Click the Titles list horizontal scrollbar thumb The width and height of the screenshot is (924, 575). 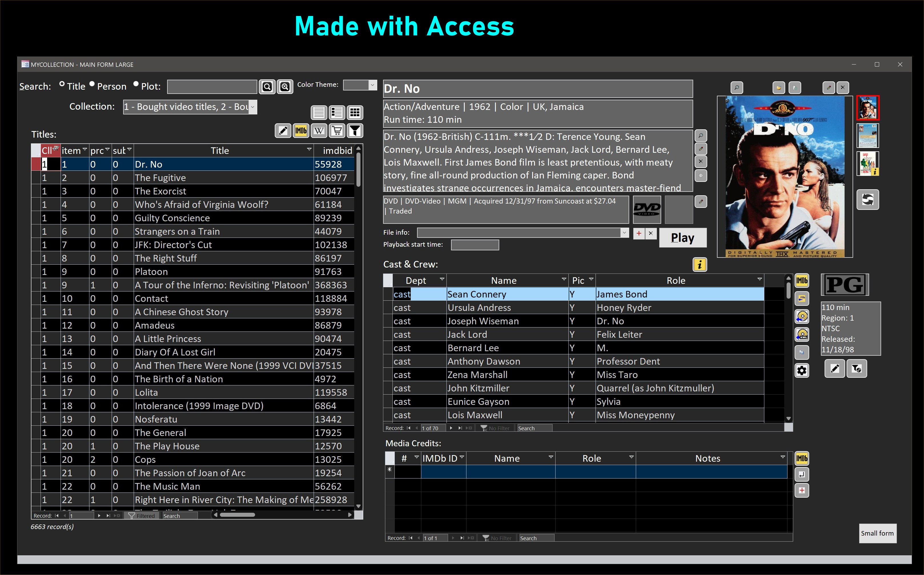pos(237,515)
